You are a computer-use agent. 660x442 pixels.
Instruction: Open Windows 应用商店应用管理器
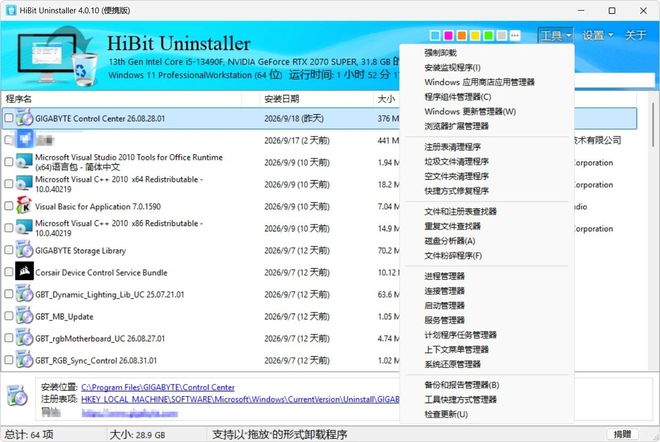tap(487, 82)
